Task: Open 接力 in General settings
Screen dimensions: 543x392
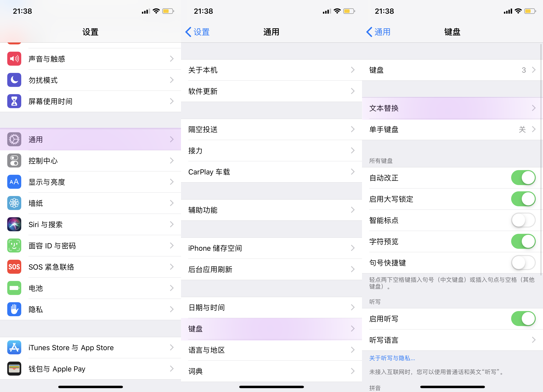Action: pyautogui.click(x=272, y=151)
